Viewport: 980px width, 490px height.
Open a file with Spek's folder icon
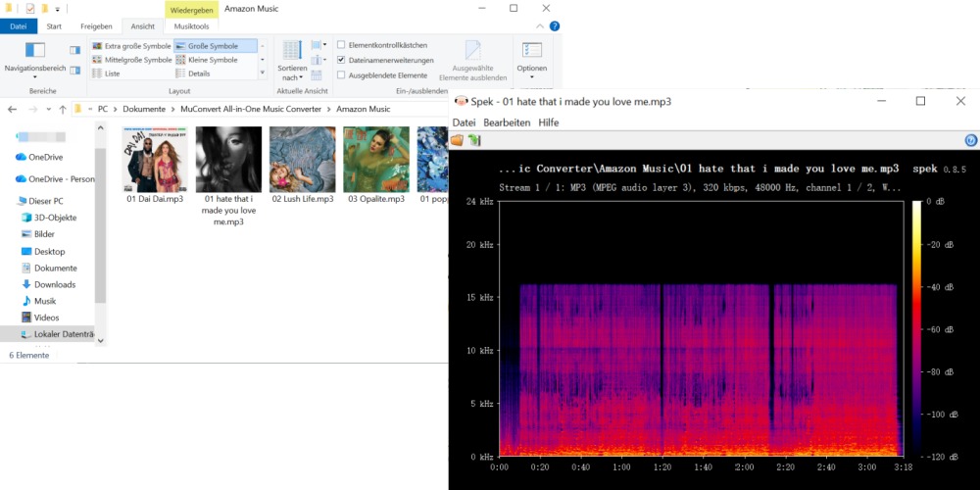point(457,140)
